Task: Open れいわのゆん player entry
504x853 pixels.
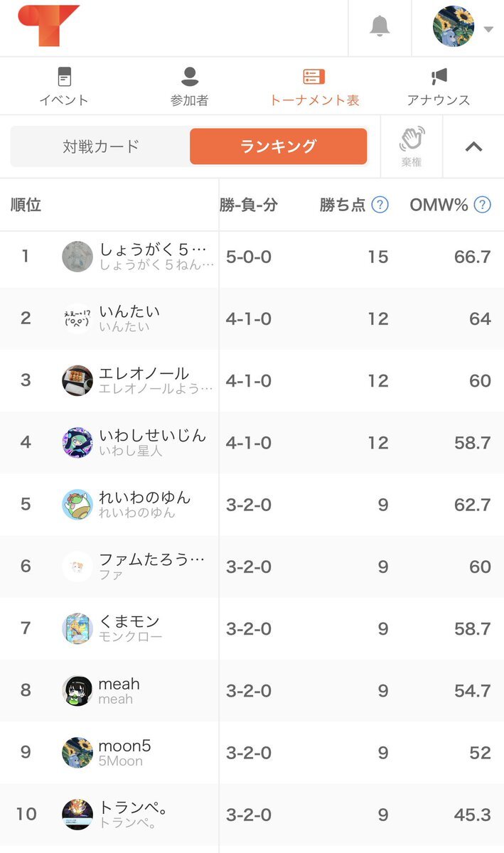Action: click(x=252, y=505)
